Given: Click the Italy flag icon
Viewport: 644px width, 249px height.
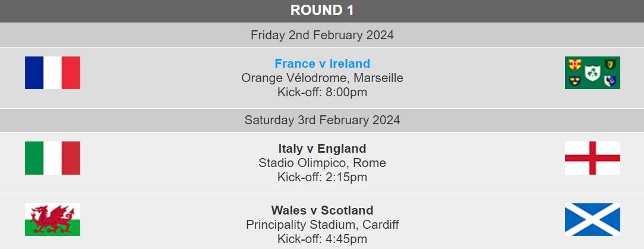Looking at the screenshot, I should coord(52,158).
